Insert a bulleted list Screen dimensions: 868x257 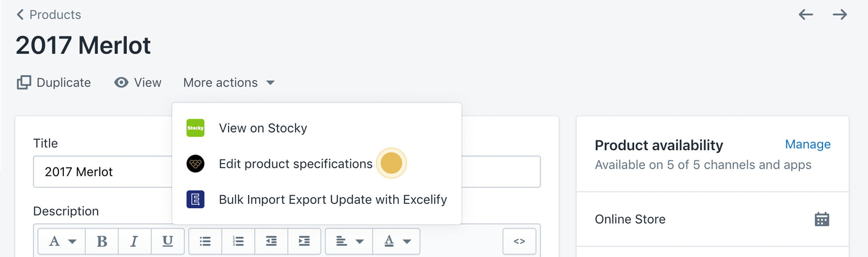[x=205, y=241]
